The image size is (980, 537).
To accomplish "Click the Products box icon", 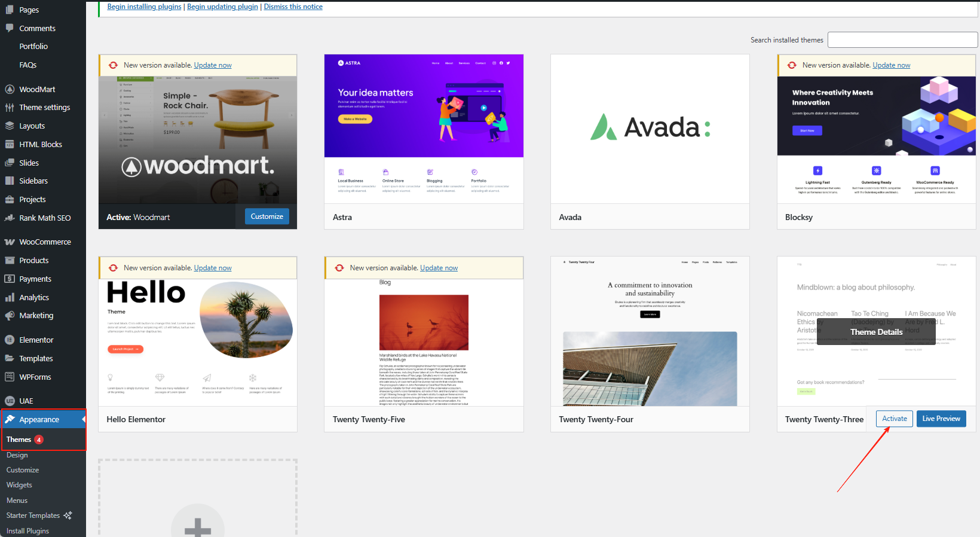I will [x=10, y=261].
